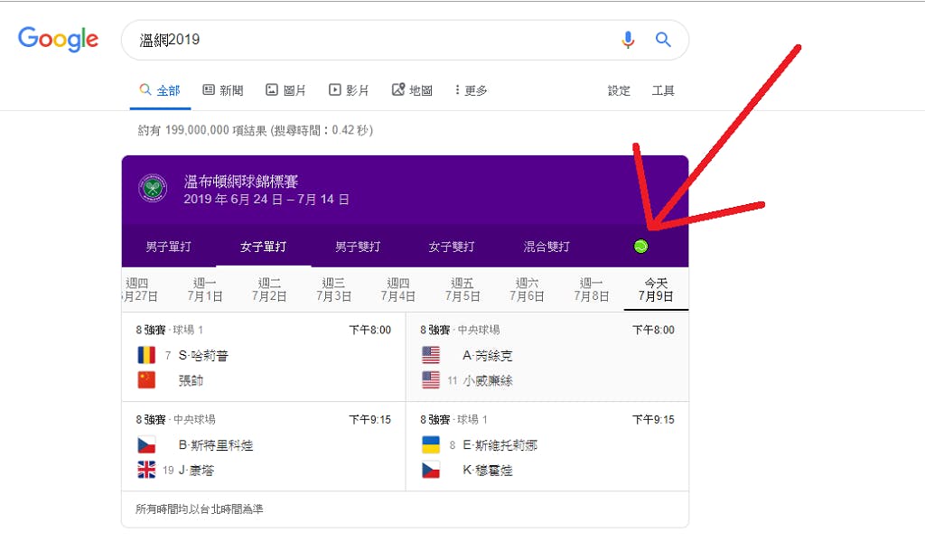The height and width of the screenshot is (560, 925).
Task: Select the 7月8日 date in schedule
Action: tap(591, 290)
